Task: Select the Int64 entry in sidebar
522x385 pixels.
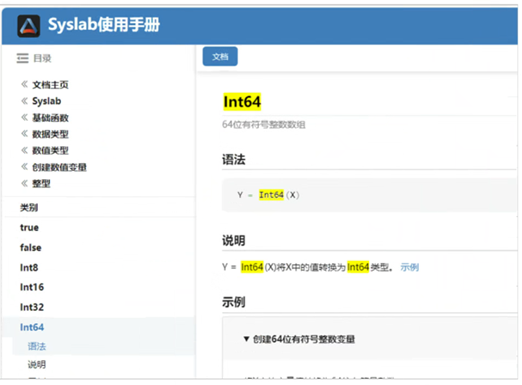Action: 32,327
